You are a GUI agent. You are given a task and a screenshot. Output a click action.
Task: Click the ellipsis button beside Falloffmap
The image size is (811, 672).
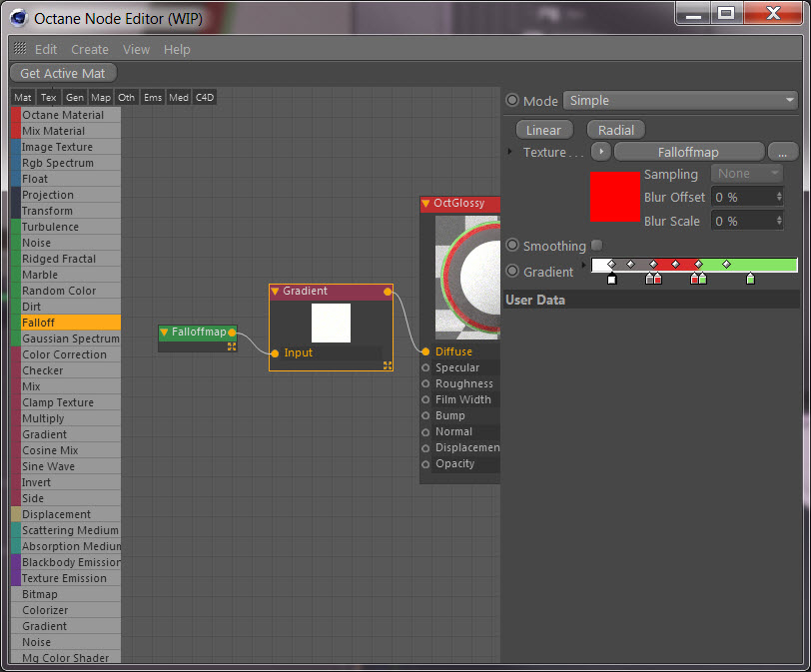click(x=783, y=152)
